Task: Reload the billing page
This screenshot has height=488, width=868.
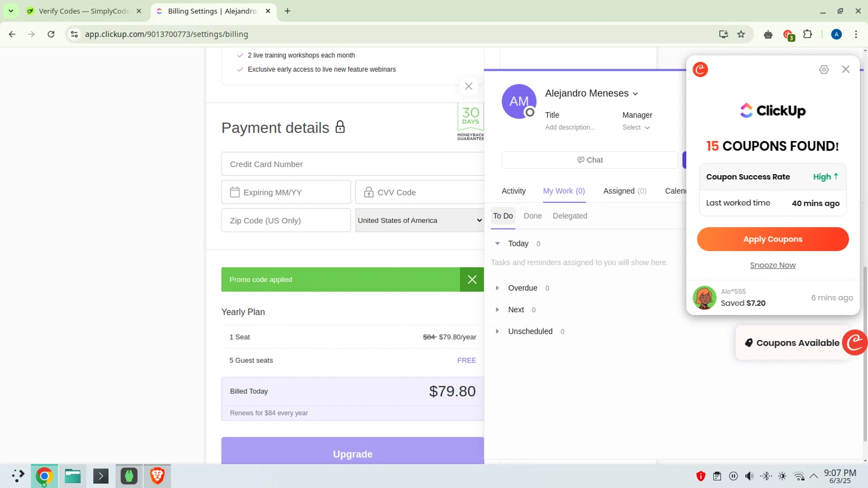Action: click(x=51, y=34)
